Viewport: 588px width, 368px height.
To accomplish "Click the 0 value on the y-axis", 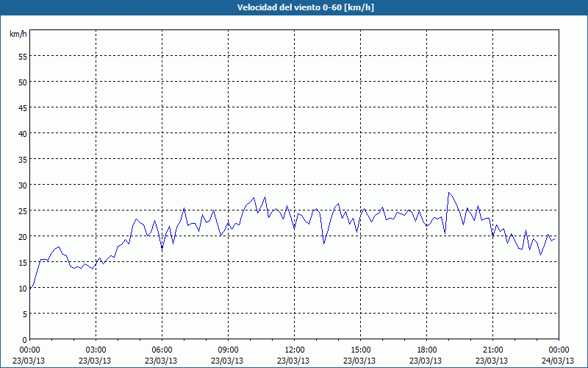I will pyautogui.click(x=25, y=340).
